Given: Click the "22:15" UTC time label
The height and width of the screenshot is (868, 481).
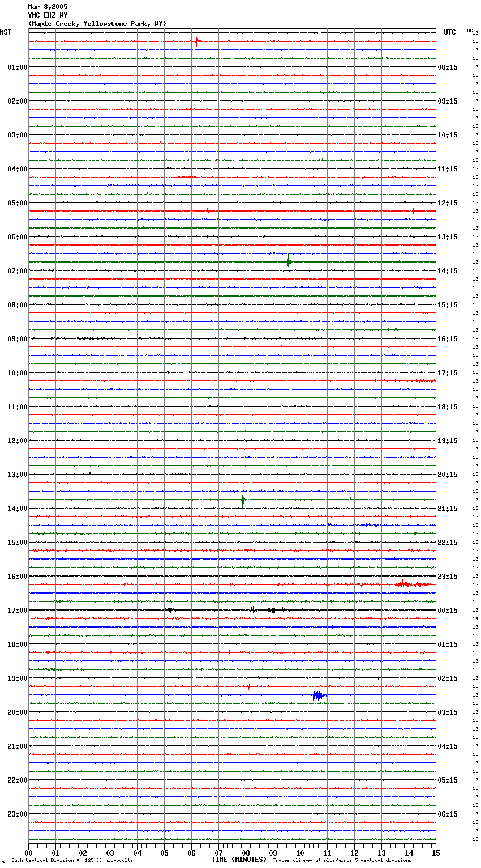Looking at the screenshot, I should tap(448, 543).
